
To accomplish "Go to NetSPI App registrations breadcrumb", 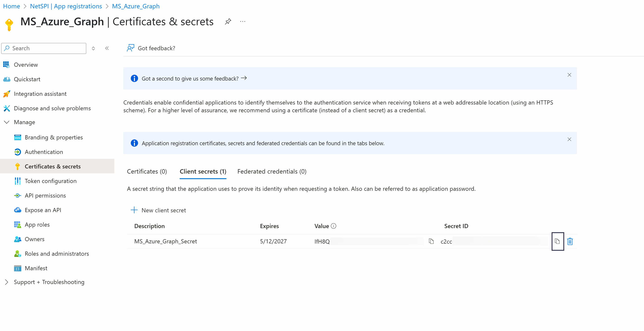I will [66, 6].
